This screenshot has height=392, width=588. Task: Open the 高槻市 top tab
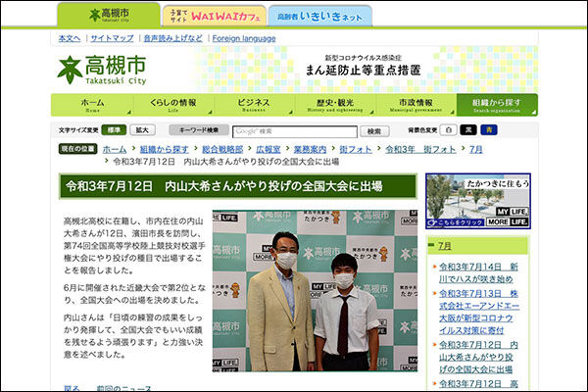[109, 15]
